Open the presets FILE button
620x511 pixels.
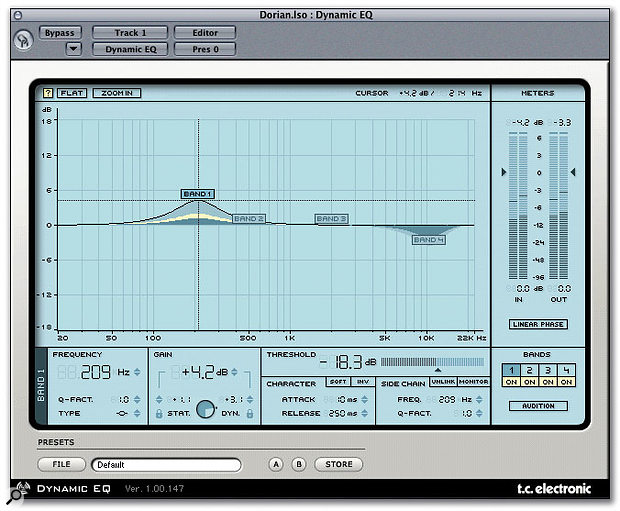(x=61, y=464)
